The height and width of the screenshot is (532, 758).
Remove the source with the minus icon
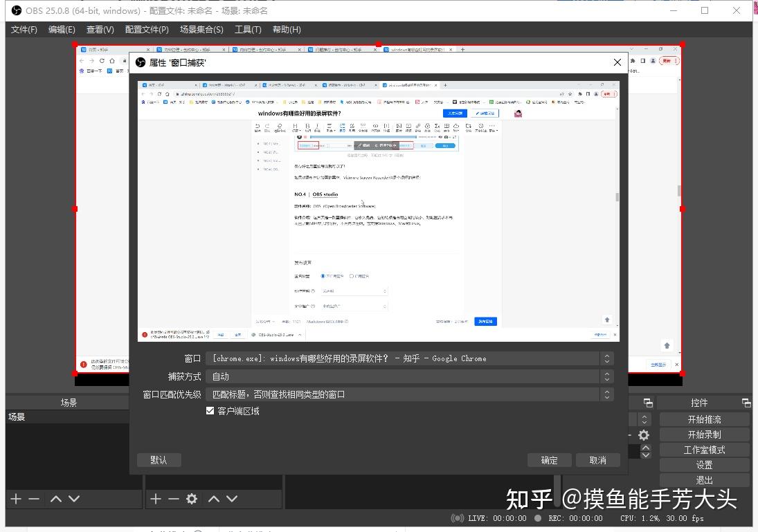[x=174, y=499]
